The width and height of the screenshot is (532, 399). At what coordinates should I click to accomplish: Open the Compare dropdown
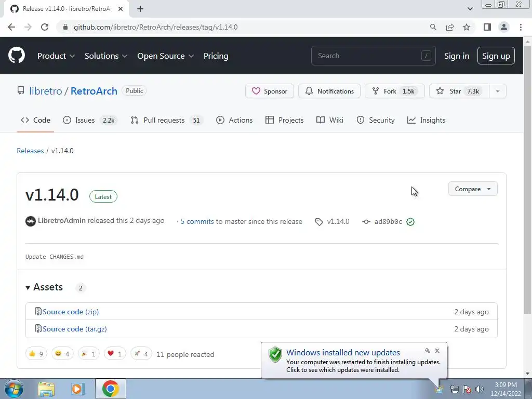[x=473, y=189]
